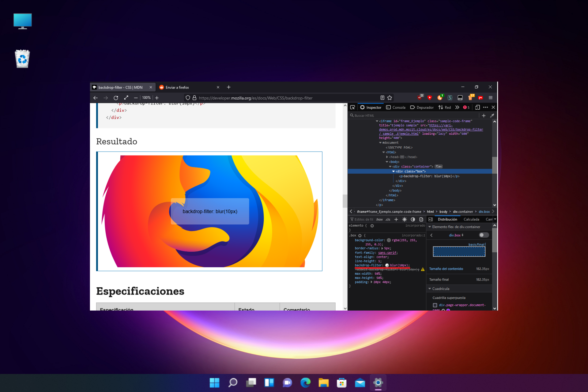Image resolution: width=588 pixels, height=392 pixels.
Task: Toggle light color scheme simulation sun icon
Action: (x=405, y=219)
